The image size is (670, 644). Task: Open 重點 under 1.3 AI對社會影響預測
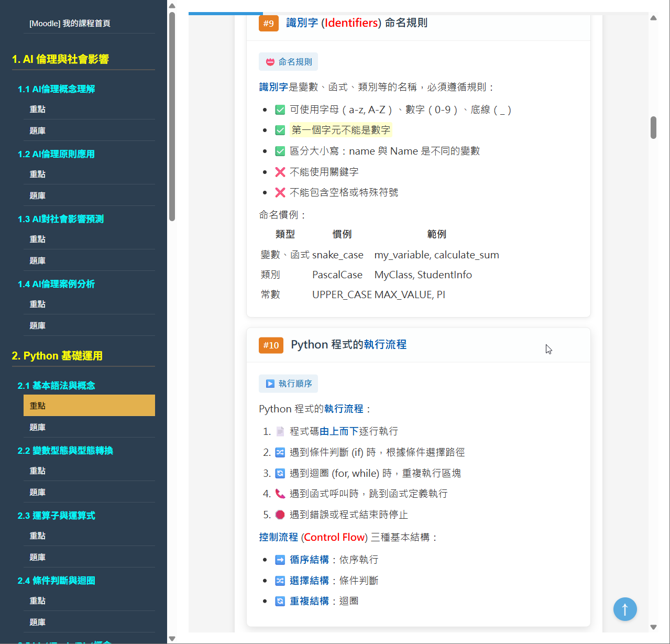click(89, 239)
